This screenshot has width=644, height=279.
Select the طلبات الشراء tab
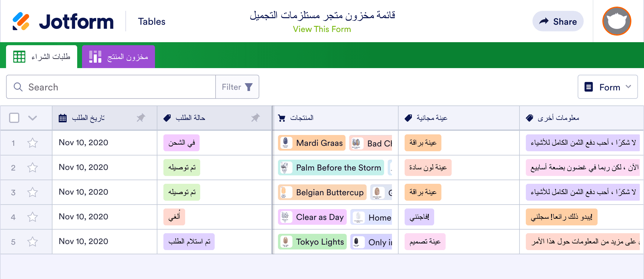click(42, 56)
